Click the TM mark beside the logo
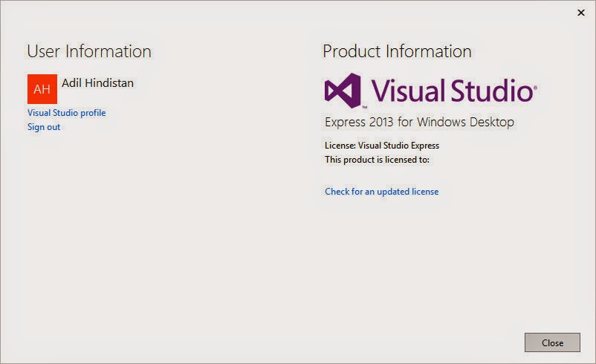The image size is (596, 364). [365, 108]
